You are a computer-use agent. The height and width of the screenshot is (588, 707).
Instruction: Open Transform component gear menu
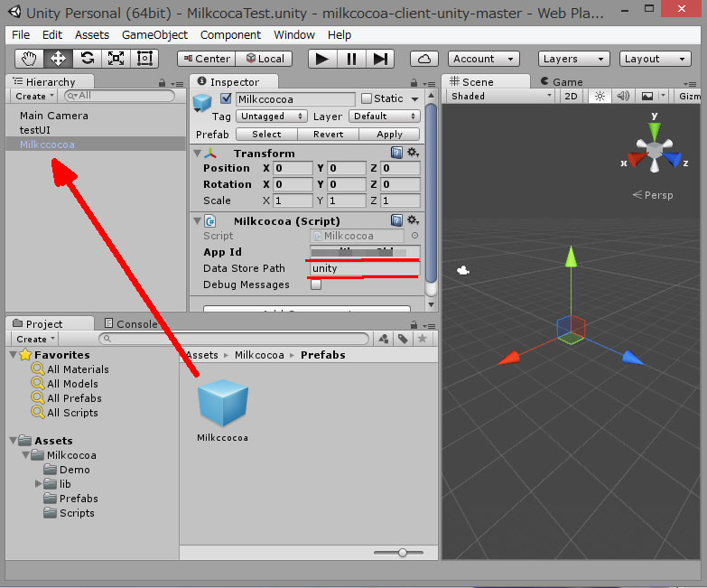click(413, 153)
